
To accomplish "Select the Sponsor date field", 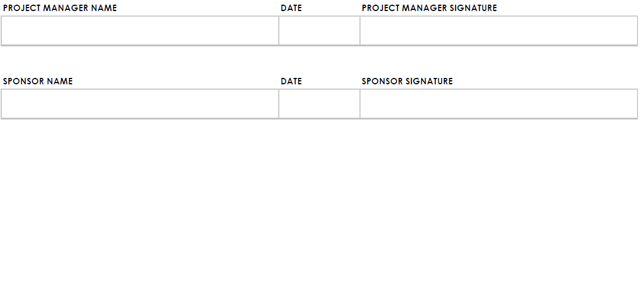I will 319,104.
